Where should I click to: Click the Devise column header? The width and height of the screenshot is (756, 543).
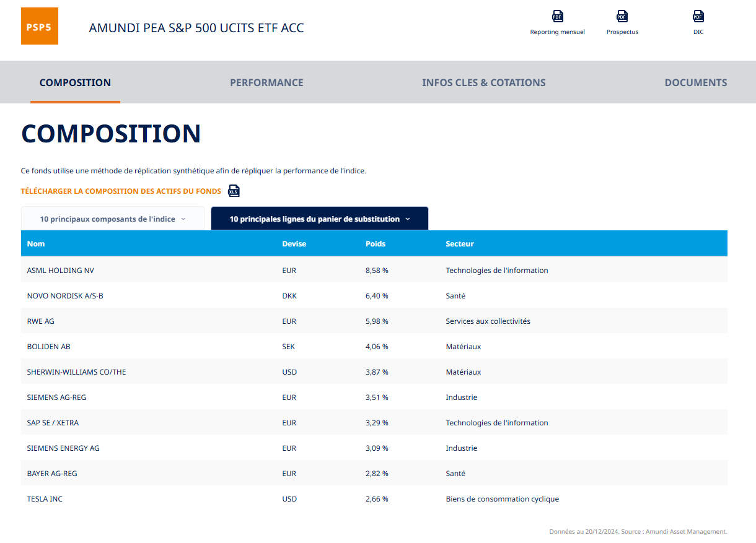294,244
